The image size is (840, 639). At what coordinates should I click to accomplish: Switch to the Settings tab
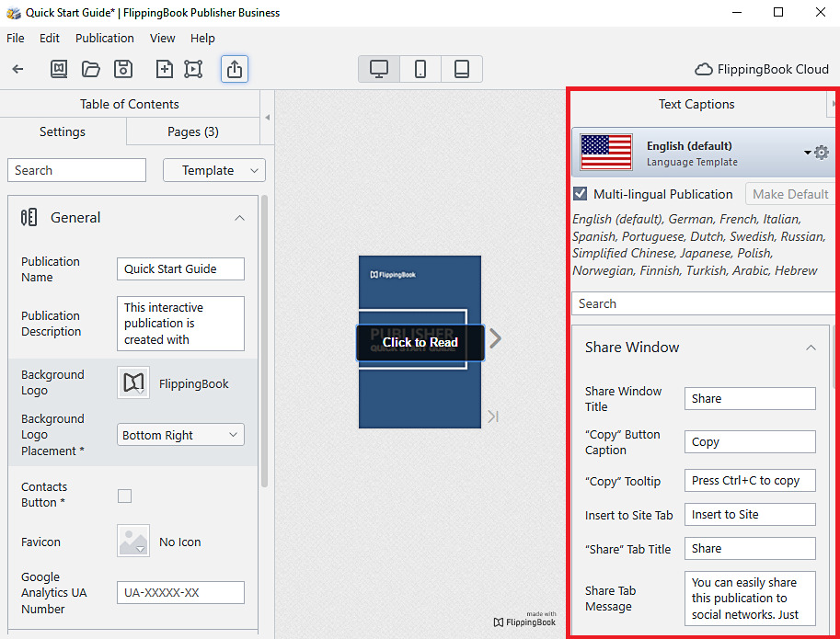coord(63,131)
